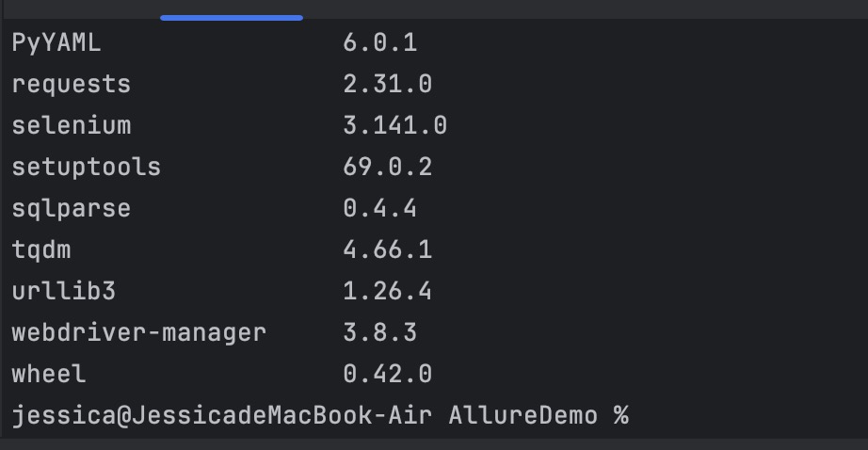868x450 pixels.
Task: Click version 69.0.2 of setuptools
Action: (388, 168)
